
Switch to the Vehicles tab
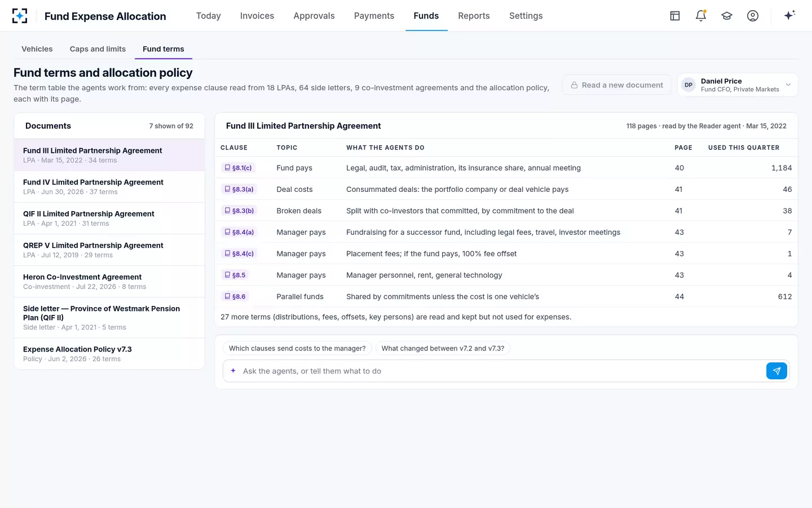[x=37, y=49]
